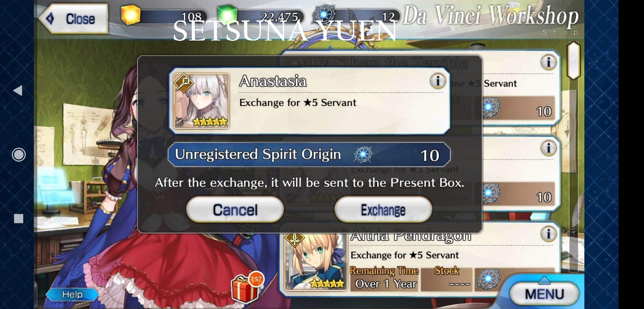This screenshot has width=644, height=309.
Task: Tap the Unregistered Spirit Origin counter icon
Action: tap(324, 14)
